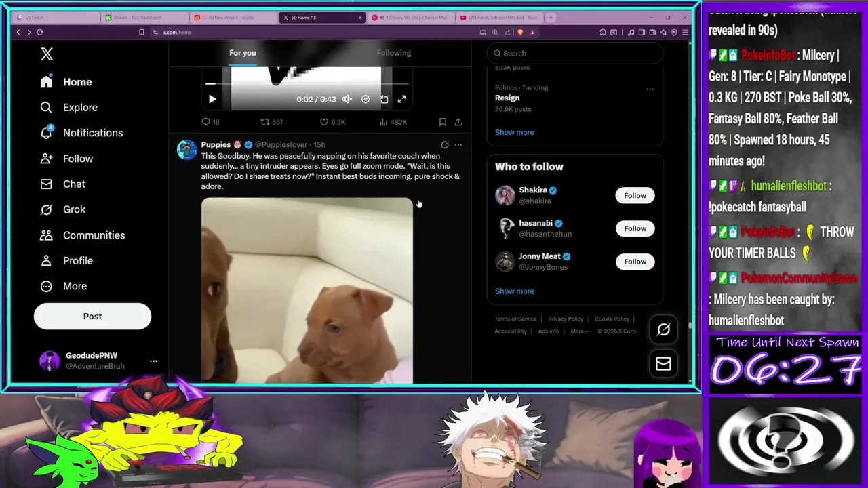The image size is (868, 488).
Task: Open the Puppies account name link
Action: [216, 144]
